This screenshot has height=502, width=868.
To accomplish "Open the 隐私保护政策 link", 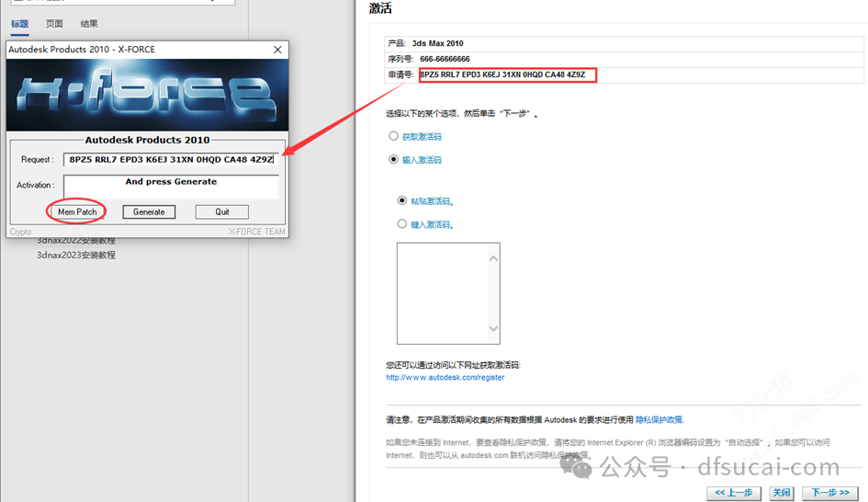I will pyautogui.click(x=659, y=420).
